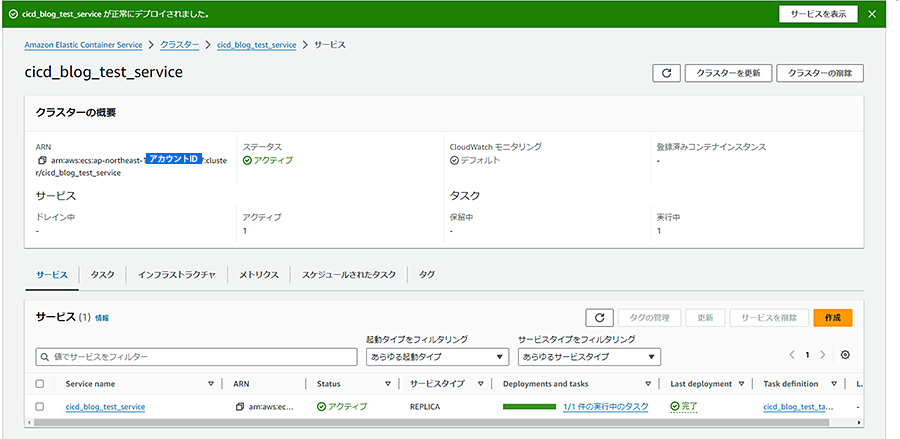Sort by Deployments and tasks column arrow
Screen dimensions: 900x439
tap(648, 384)
